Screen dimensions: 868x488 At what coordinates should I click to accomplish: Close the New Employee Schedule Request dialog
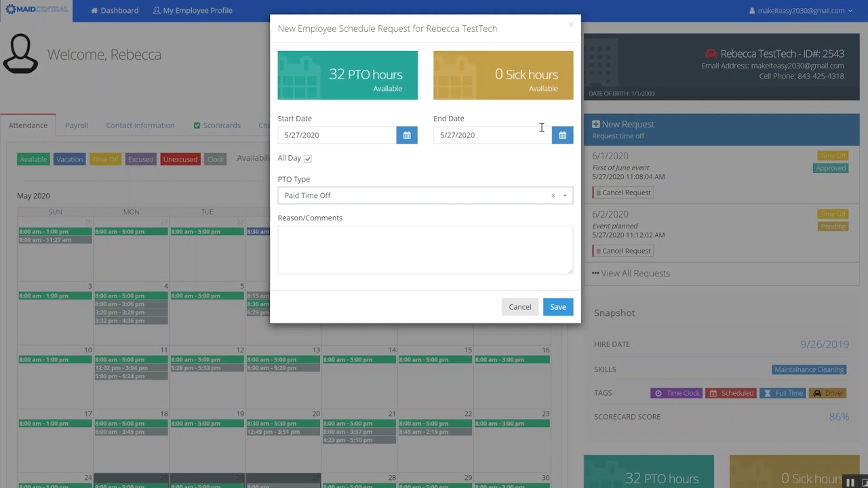[x=571, y=24]
